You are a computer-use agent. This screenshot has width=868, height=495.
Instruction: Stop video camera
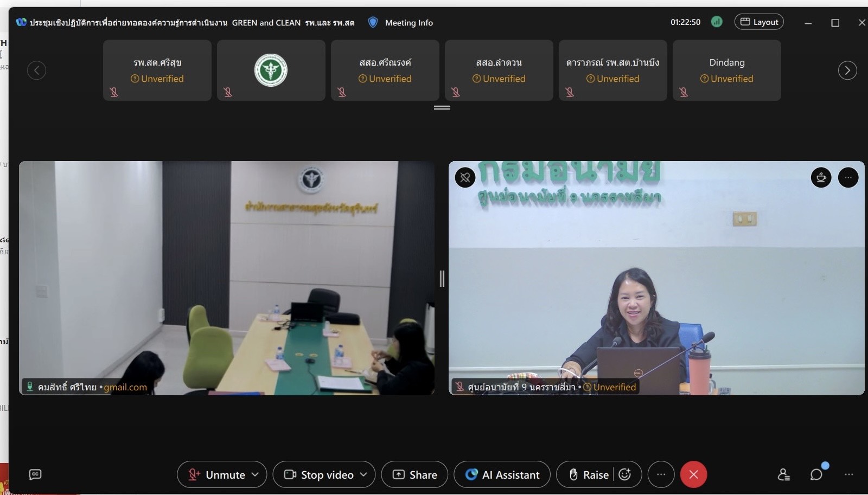(x=319, y=474)
